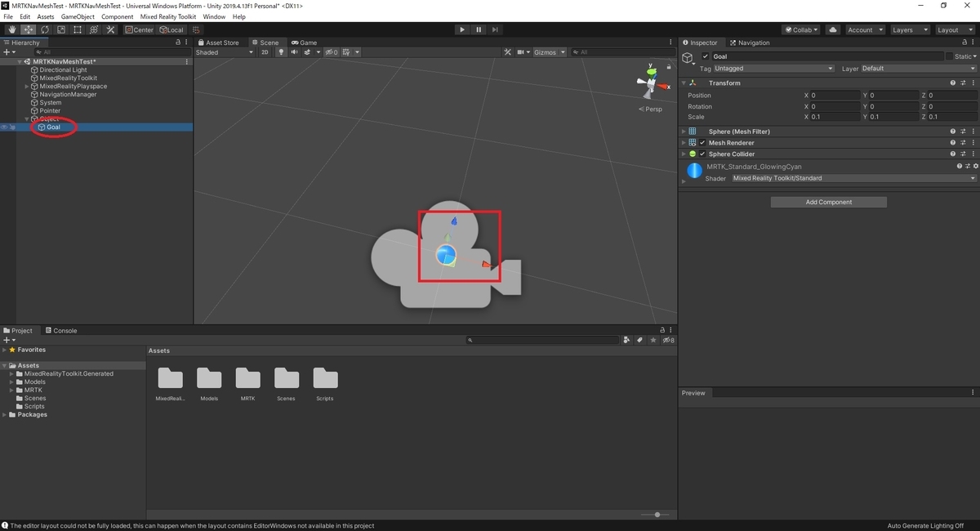Adjust the Project asset icon size slider
Viewport: 980px width, 531px height.
point(657,515)
